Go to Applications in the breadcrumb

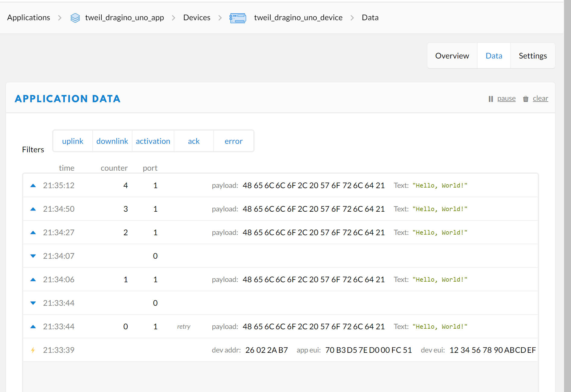tap(29, 18)
